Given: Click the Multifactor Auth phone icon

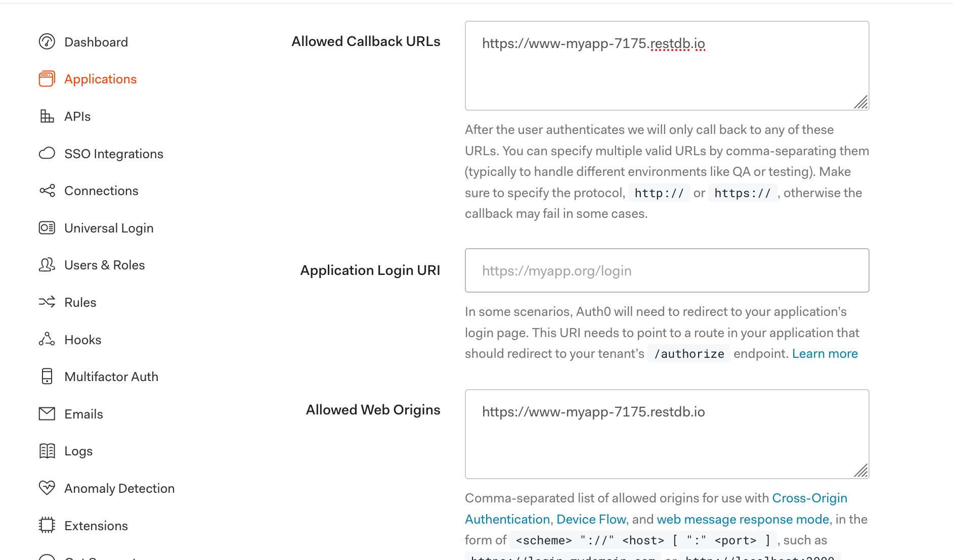Looking at the screenshot, I should tap(47, 377).
